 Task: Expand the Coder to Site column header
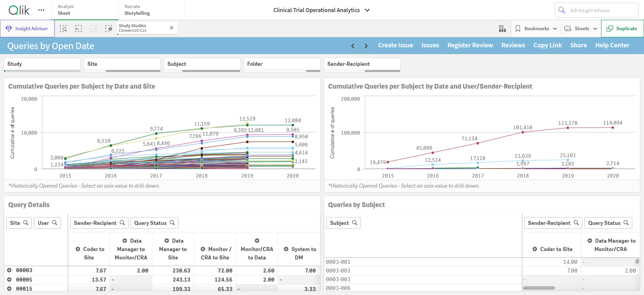pyautogui.click(x=78, y=249)
